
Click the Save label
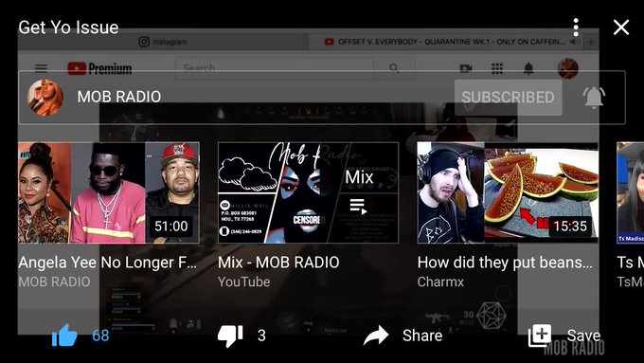point(583,336)
